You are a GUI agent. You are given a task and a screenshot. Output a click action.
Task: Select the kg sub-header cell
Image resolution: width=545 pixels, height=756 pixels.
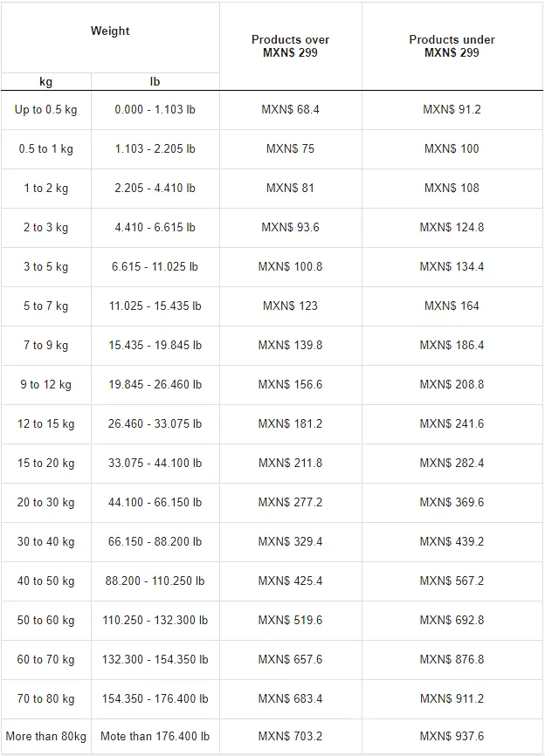45,81
